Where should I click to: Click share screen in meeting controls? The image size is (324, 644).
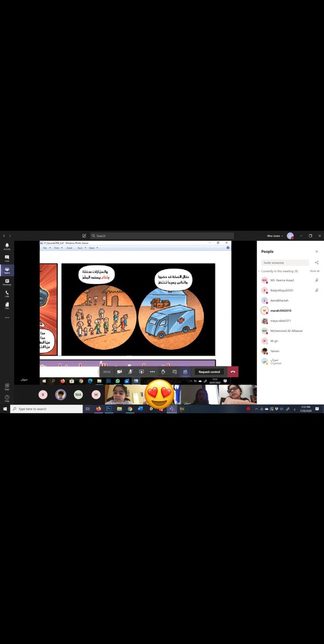[x=142, y=371]
